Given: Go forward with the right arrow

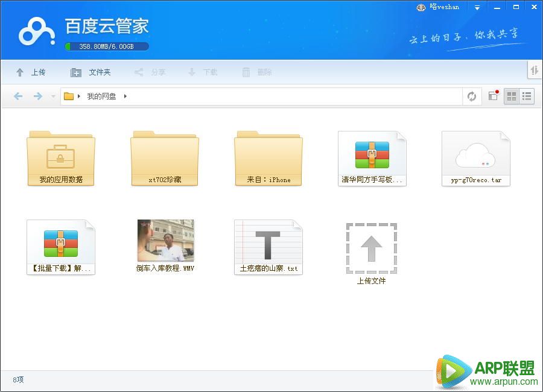Looking at the screenshot, I should pyautogui.click(x=38, y=96).
